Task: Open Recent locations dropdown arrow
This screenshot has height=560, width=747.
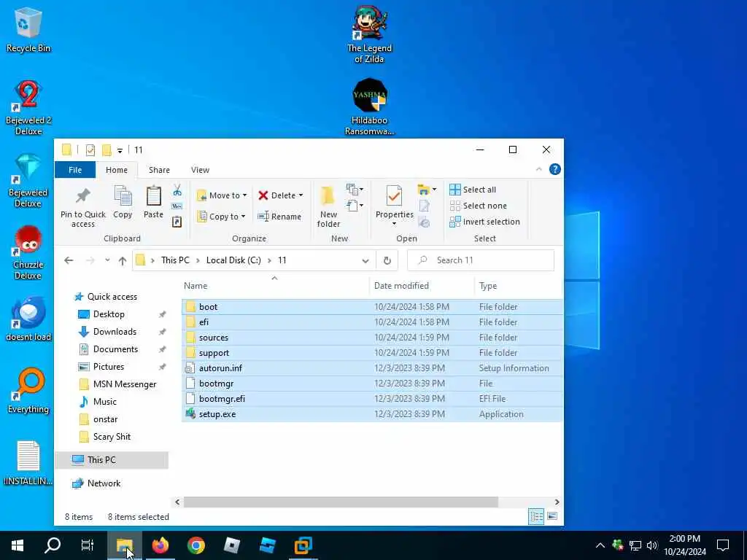Action: (107, 260)
